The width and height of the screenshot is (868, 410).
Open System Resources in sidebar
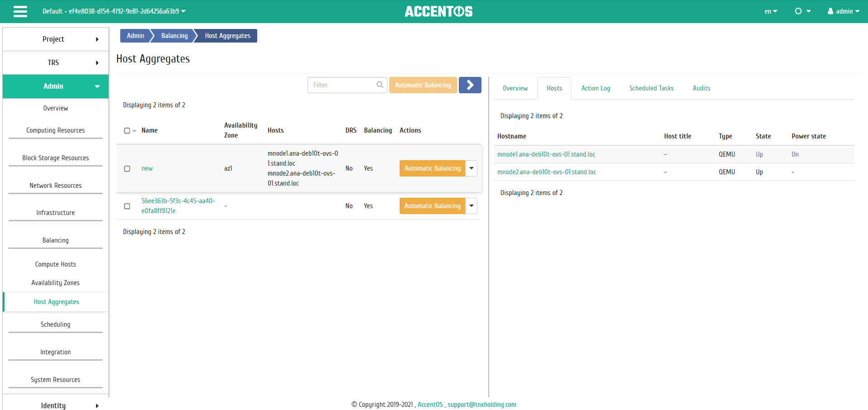click(56, 380)
